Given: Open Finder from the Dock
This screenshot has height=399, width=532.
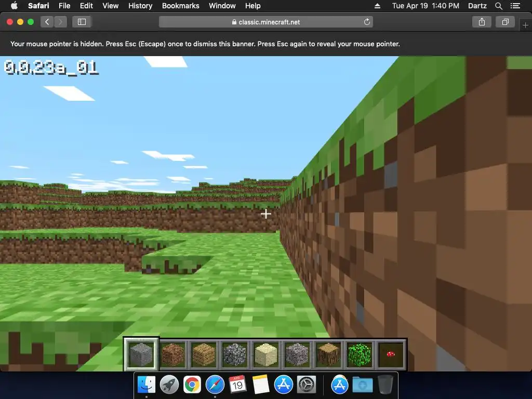Looking at the screenshot, I should [147, 385].
